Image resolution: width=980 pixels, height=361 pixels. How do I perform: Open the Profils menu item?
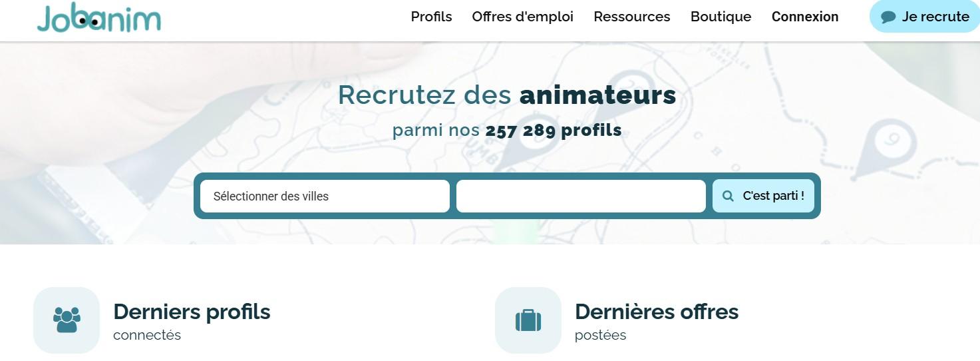431,17
